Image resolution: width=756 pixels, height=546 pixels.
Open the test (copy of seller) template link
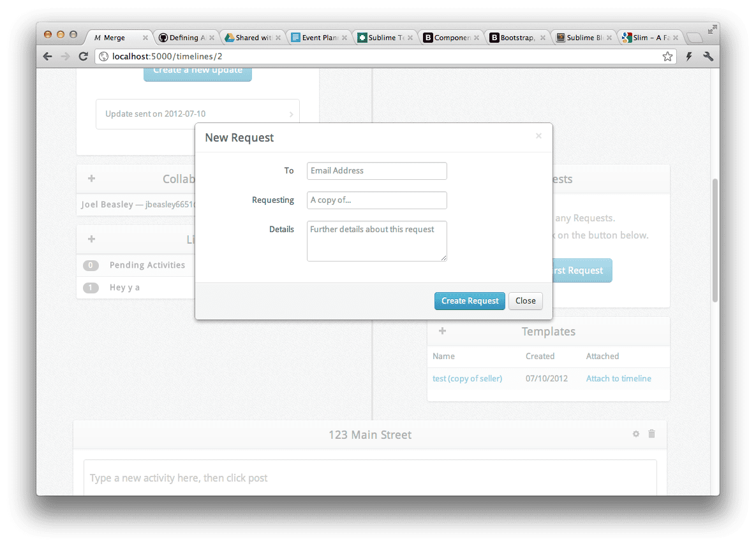coord(467,378)
